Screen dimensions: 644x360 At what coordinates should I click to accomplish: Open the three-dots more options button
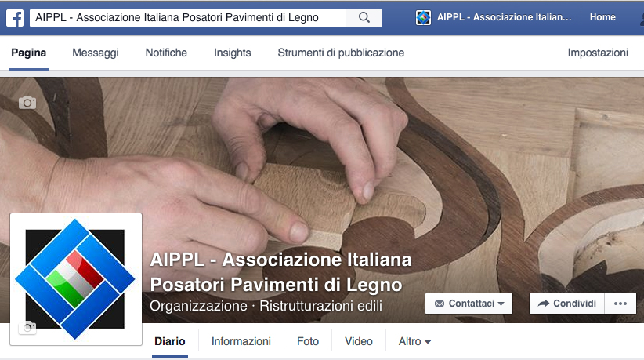tap(620, 304)
